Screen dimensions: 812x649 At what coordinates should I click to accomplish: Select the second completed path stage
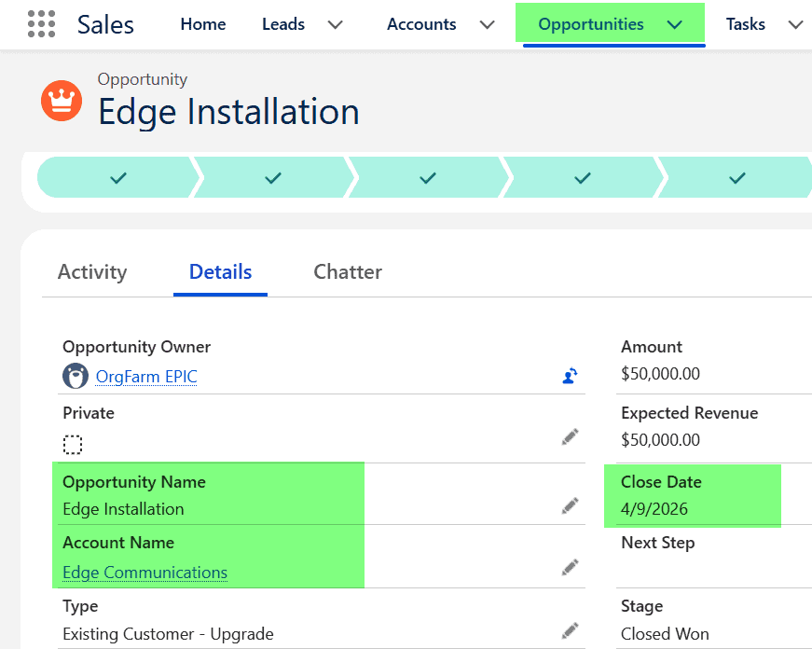coord(273,178)
